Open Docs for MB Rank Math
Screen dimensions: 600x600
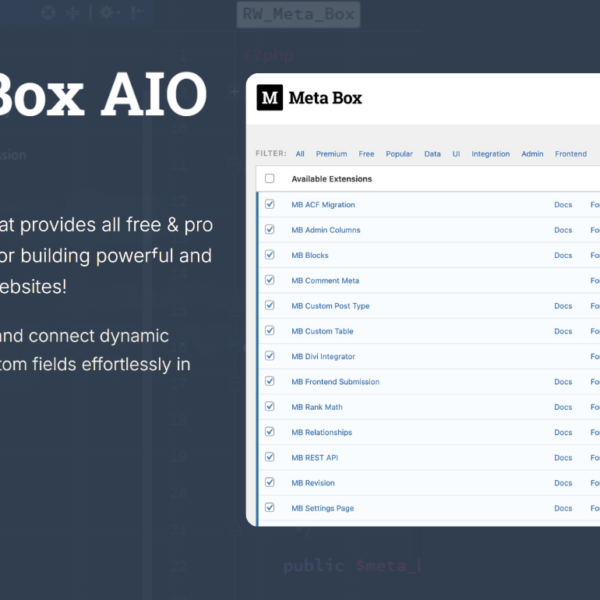(563, 407)
